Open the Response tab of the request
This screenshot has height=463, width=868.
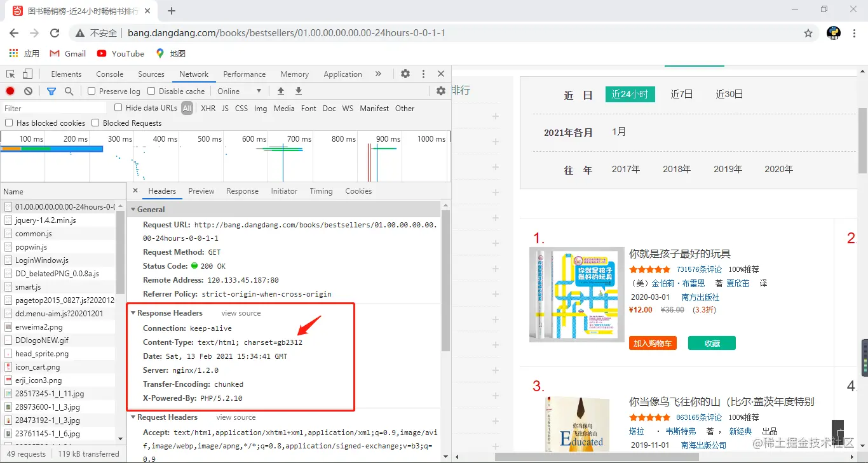[243, 191]
